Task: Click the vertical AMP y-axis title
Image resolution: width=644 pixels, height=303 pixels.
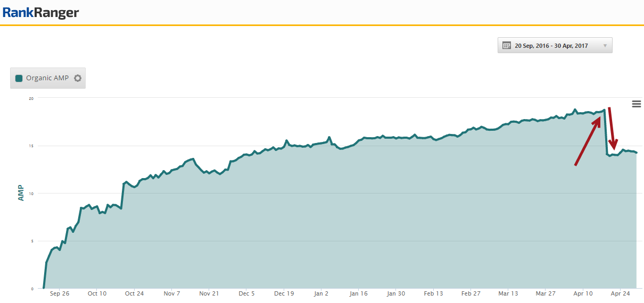Action: pyautogui.click(x=20, y=192)
